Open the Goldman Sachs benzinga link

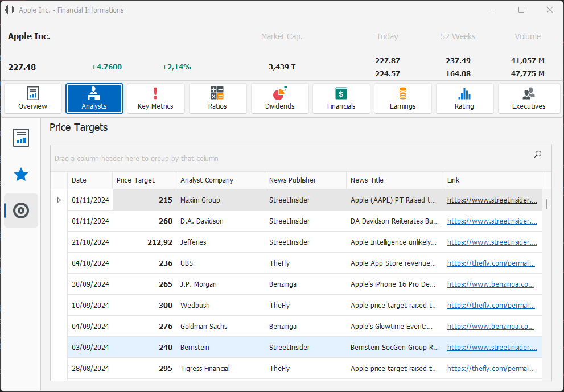490,326
